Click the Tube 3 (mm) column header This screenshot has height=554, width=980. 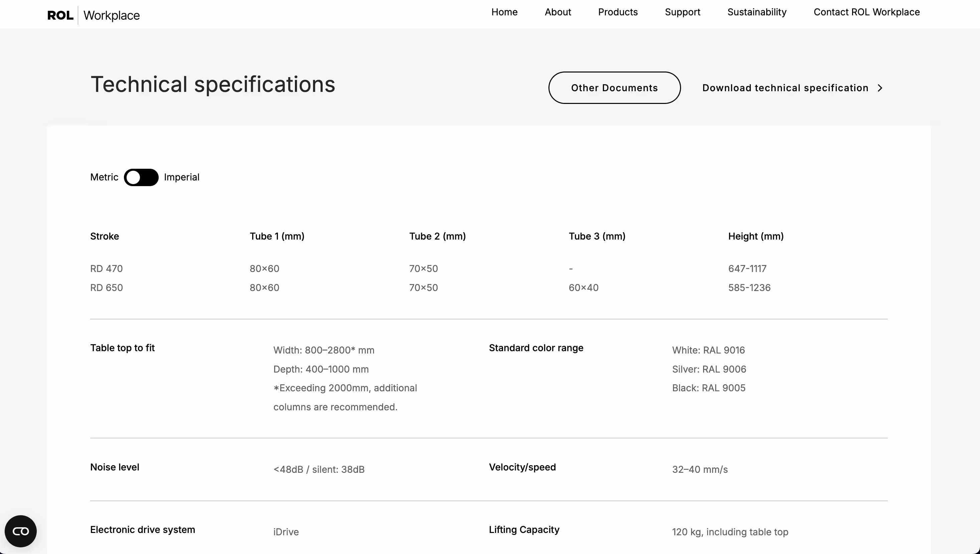(597, 236)
